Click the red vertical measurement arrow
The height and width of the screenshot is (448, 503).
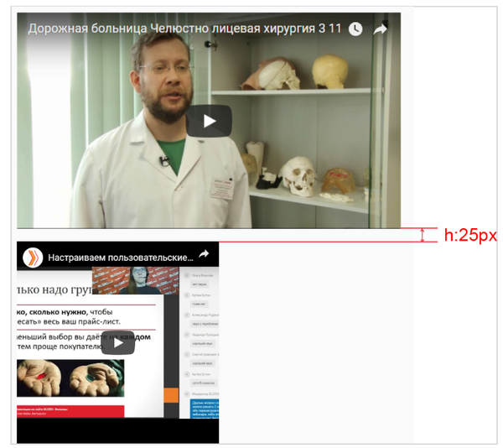(x=423, y=235)
